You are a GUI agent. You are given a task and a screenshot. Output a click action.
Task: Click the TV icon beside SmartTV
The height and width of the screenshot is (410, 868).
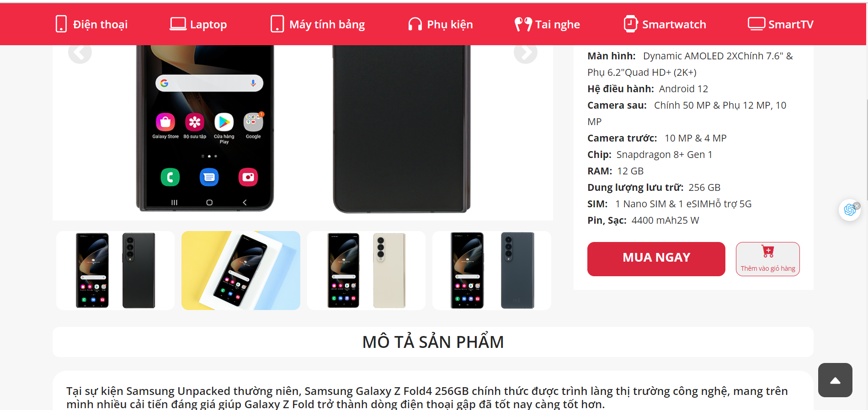(756, 24)
